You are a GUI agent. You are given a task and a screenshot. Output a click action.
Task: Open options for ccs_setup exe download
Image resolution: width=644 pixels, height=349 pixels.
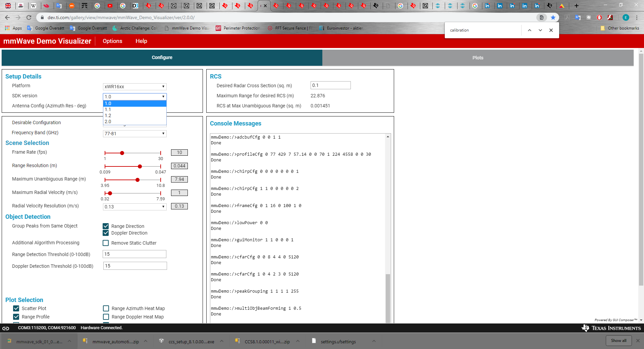[x=222, y=341]
